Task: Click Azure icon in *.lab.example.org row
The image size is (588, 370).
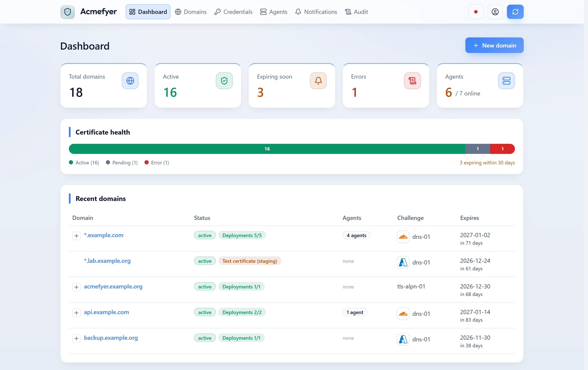Action: [403, 262]
